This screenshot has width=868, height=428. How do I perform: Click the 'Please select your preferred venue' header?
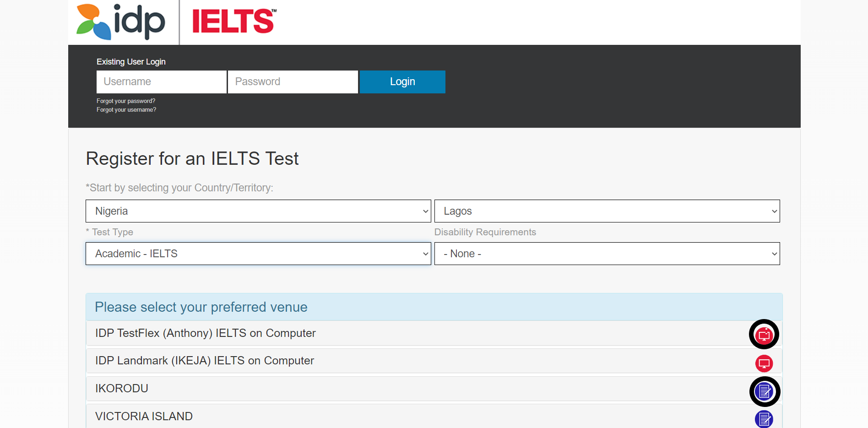pos(201,307)
